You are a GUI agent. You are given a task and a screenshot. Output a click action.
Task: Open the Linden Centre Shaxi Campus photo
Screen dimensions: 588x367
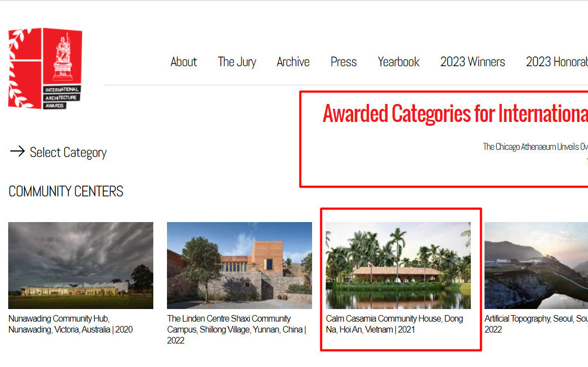[x=239, y=265]
